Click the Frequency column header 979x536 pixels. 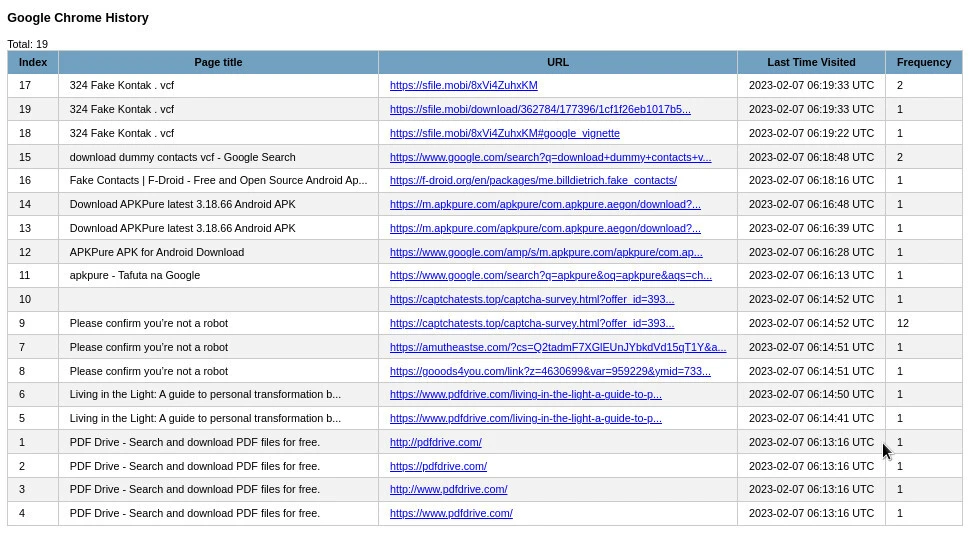pos(923,62)
